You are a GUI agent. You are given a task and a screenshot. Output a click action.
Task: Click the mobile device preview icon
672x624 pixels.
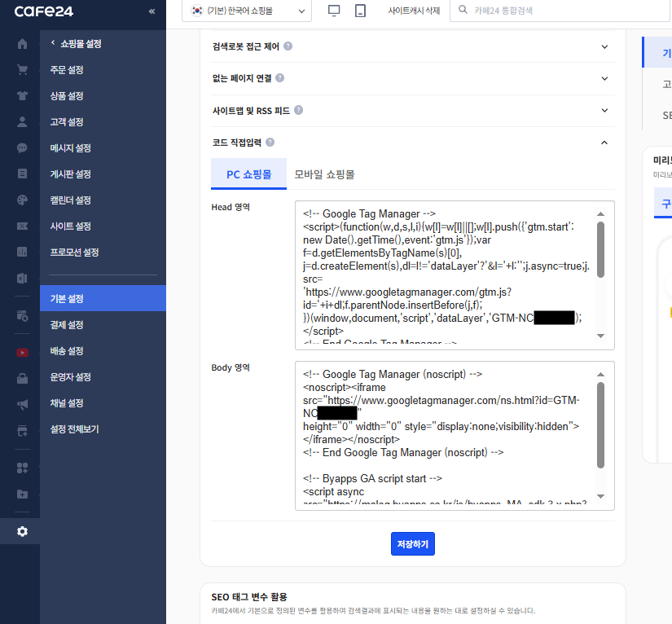pyautogui.click(x=360, y=11)
